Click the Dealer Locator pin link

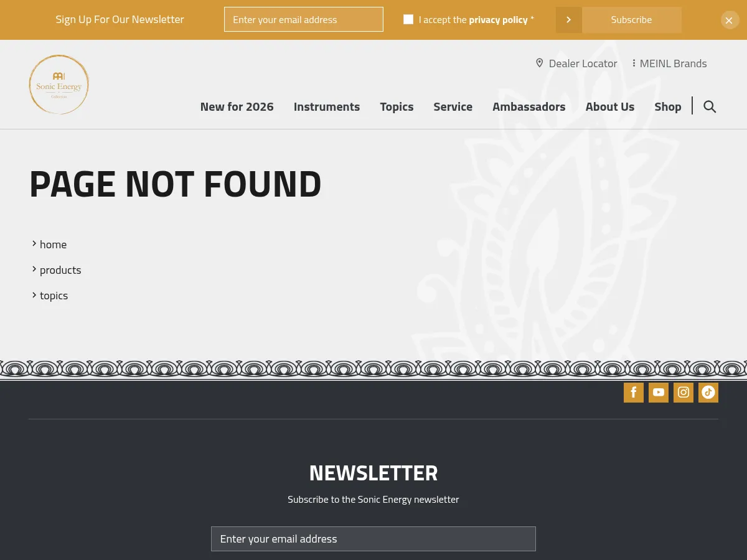(x=576, y=63)
